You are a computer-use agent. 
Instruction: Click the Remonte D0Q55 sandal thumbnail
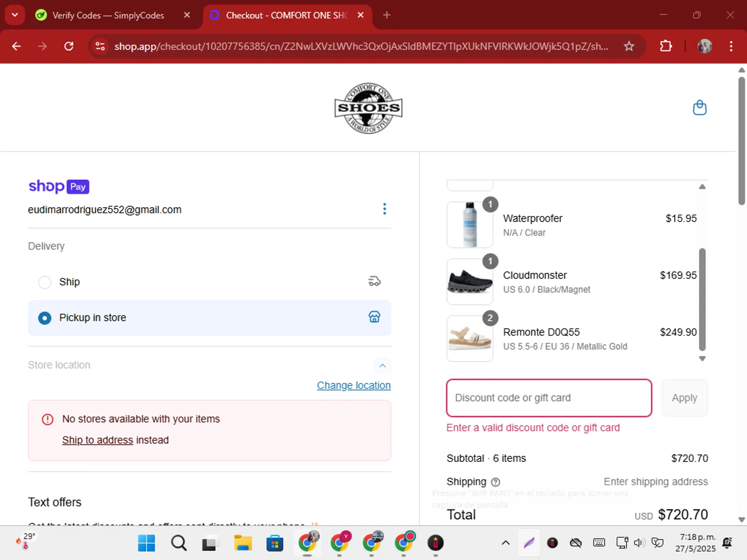point(470,338)
